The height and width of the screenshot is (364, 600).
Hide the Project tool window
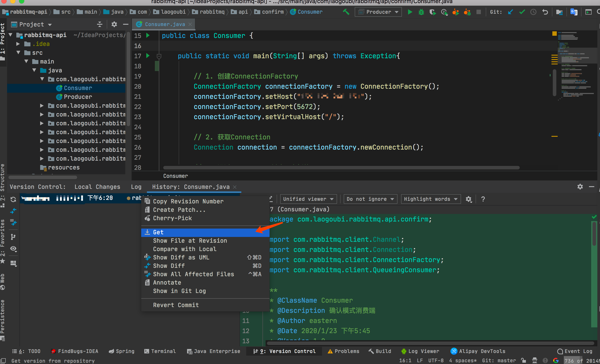click(126, 24)
